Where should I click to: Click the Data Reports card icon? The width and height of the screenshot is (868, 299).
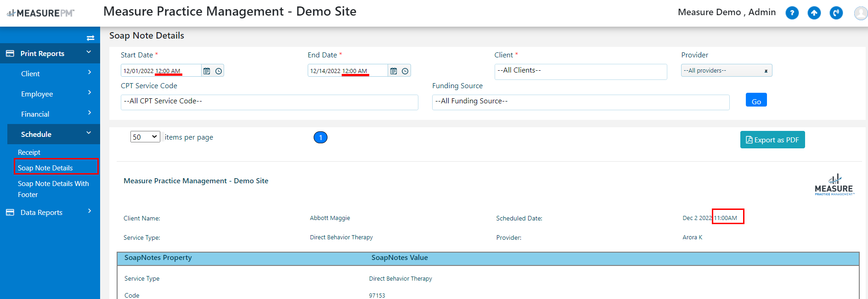10,212
